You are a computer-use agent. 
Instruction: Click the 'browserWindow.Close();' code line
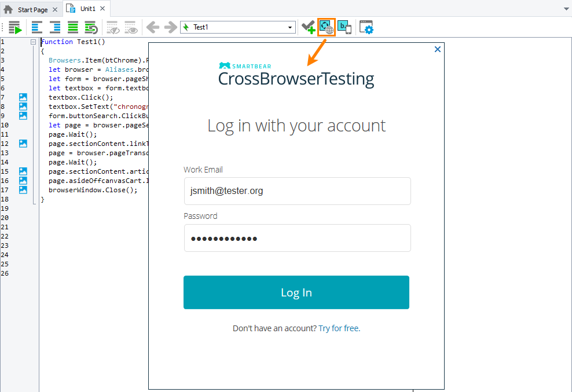point(93,190)
